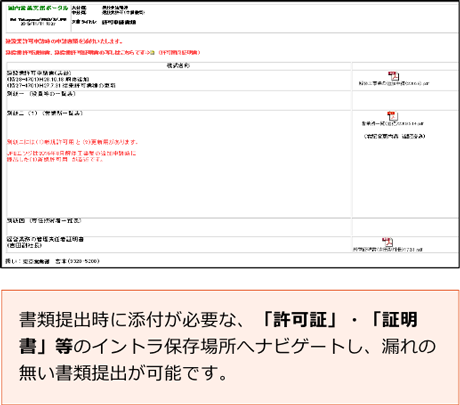Select the 別紙四 row title
The image size is (460, 405).
point(44,221)
